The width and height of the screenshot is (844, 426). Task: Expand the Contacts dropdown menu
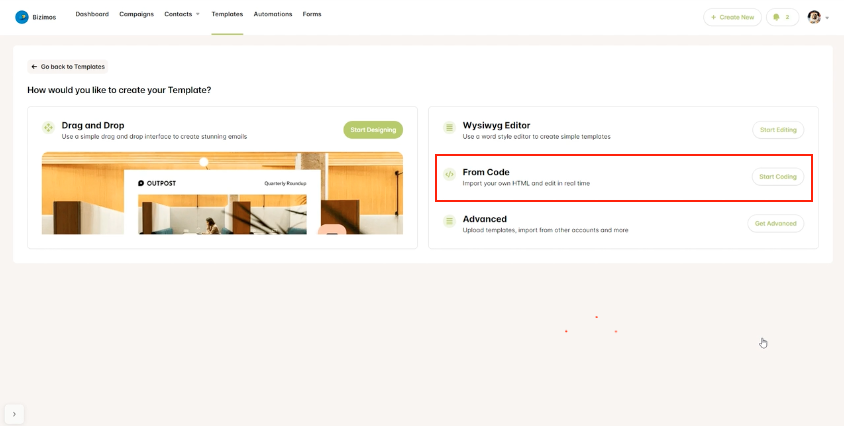tap(182, 14)
